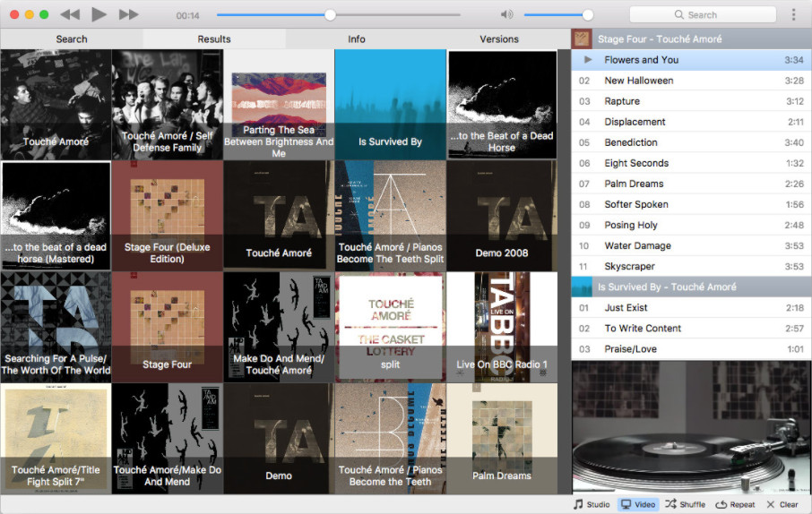Viewport: 812px width, 514px height.
Task: Open Make Do And Mend/Touché Amoré album
Action: tap(279, 327)
